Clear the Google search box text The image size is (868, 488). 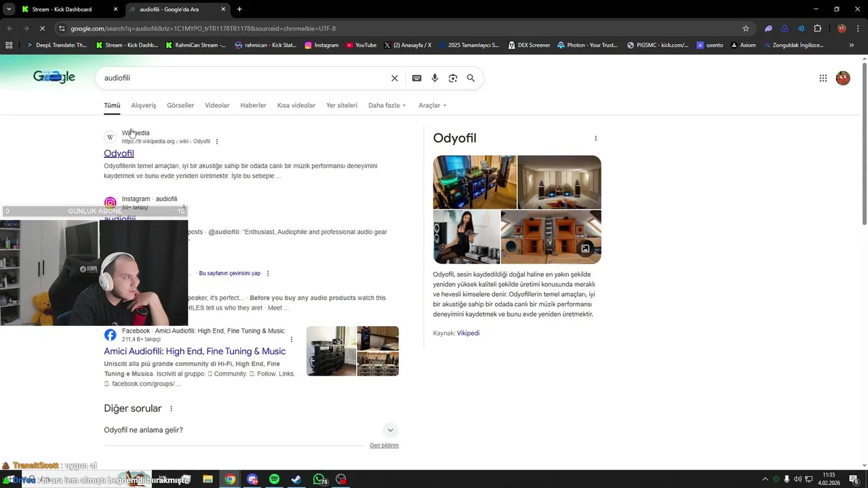point(395,78)
